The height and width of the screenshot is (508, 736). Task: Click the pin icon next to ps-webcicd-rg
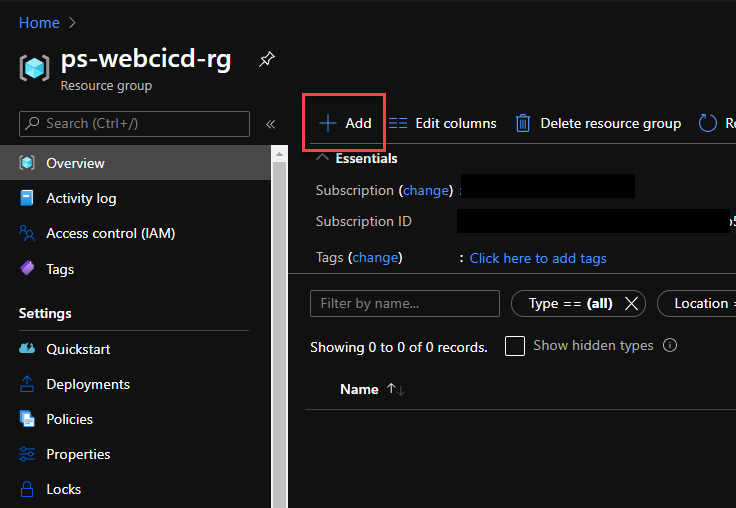266,60
